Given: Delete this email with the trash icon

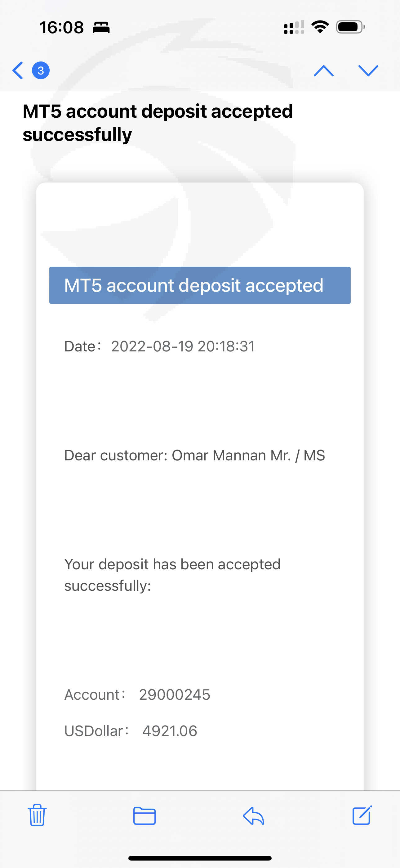Looking at the screenshot, I should pyautogui.click(x=37, y=815).
